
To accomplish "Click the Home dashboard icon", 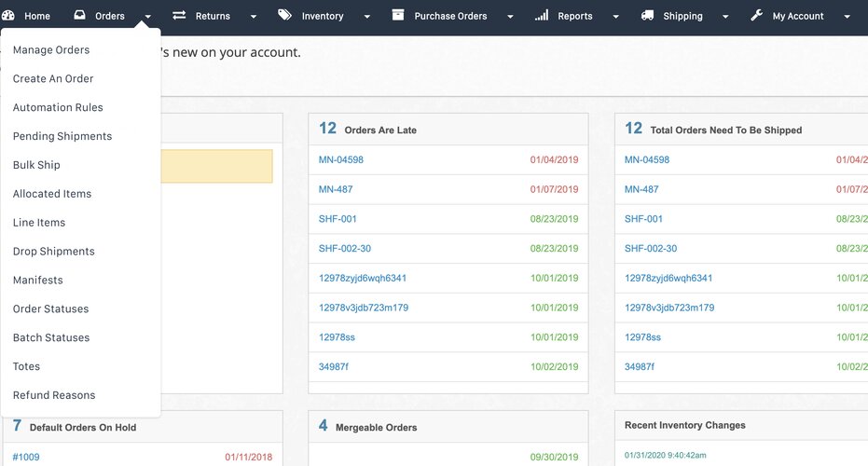I will click(8, 16).
